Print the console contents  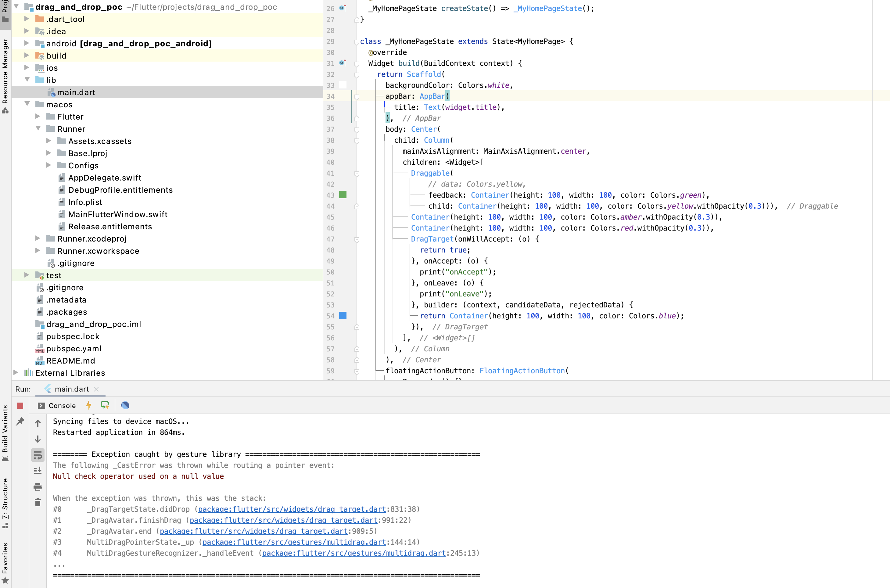[x=38, y=487]
